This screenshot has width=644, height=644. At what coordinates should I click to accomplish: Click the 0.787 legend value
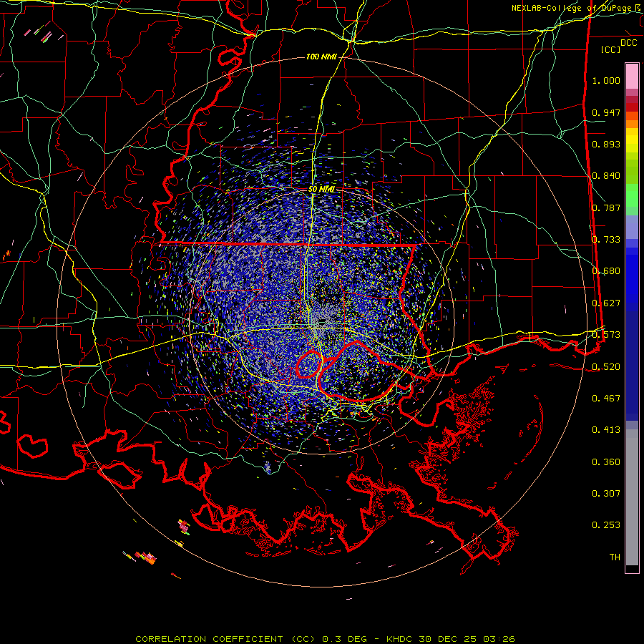606,208
